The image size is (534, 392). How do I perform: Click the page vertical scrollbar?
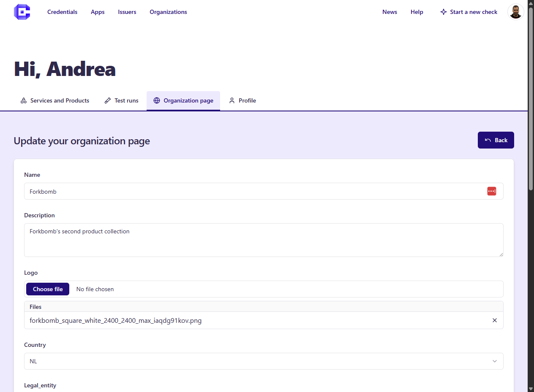click(x=531, y=99)
